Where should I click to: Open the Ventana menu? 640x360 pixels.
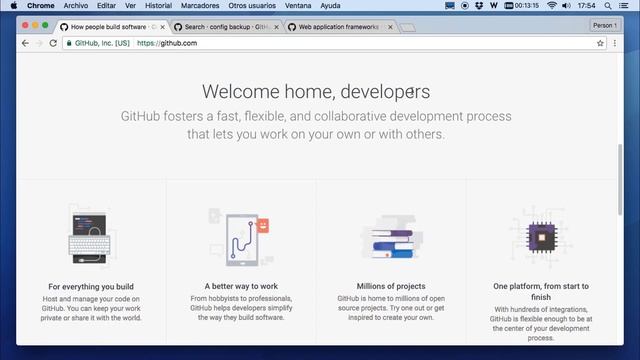point(298,6)
